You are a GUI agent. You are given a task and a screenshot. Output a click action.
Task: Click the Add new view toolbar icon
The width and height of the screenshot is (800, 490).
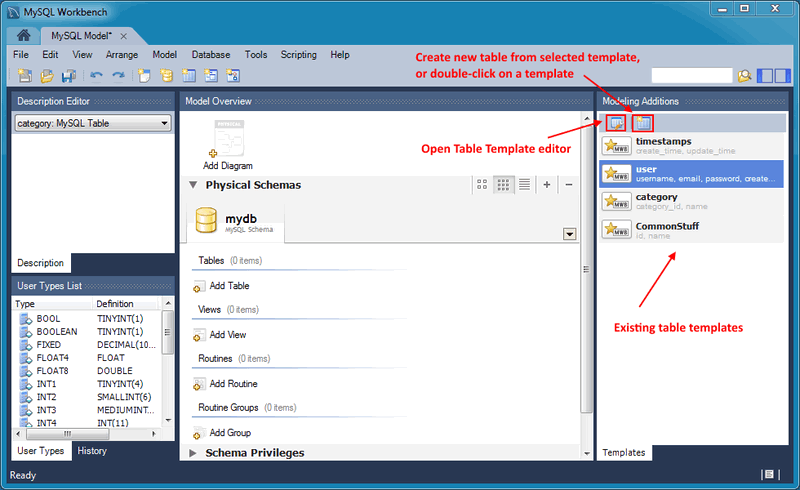(211, 76)
